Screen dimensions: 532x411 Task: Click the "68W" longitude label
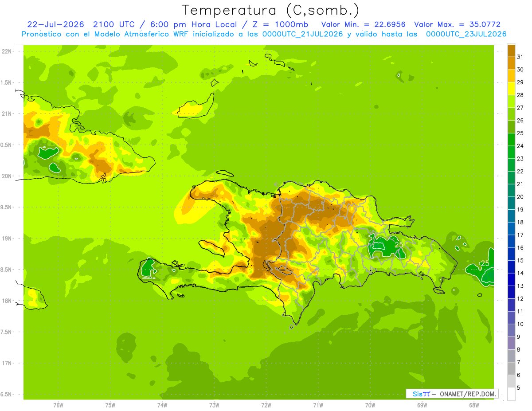pos(474,405)
